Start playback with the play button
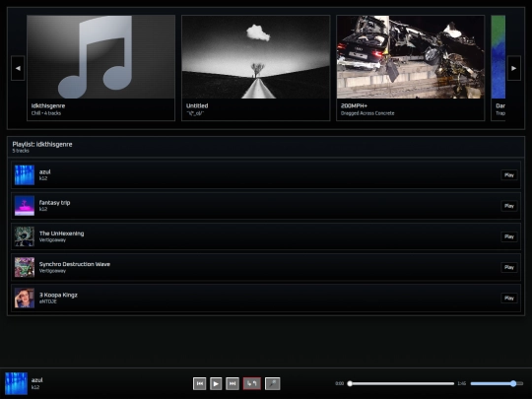Image resolution: width=532 pixels, height=399 pixels. (x=216, y=384)
